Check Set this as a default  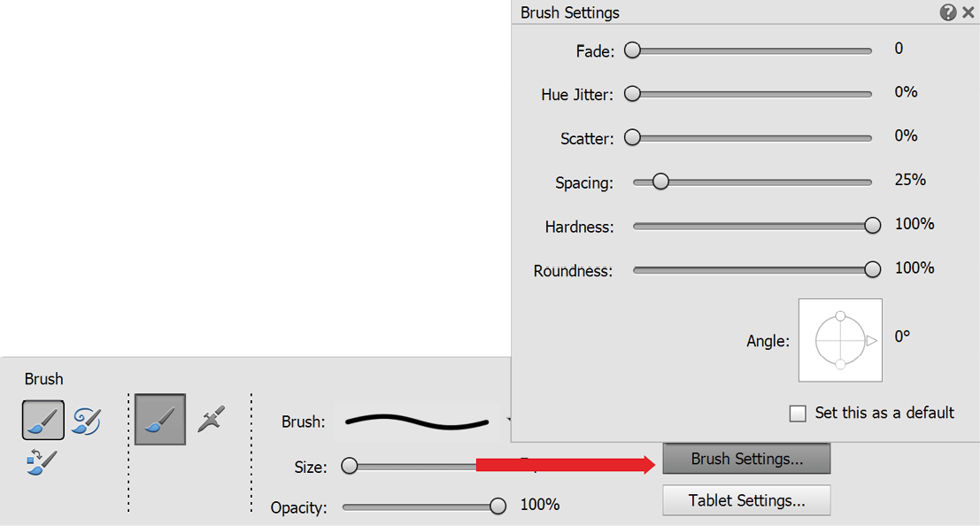(x=798, y=414)
